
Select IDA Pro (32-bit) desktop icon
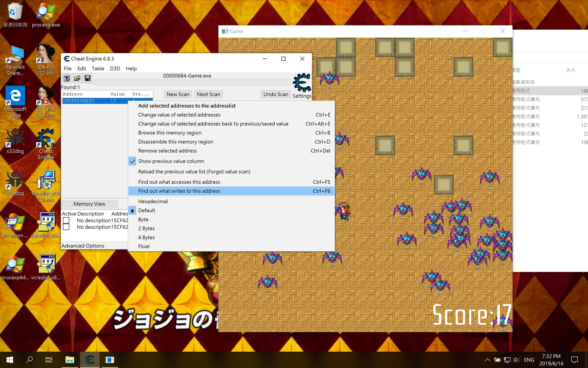point(46,60)
